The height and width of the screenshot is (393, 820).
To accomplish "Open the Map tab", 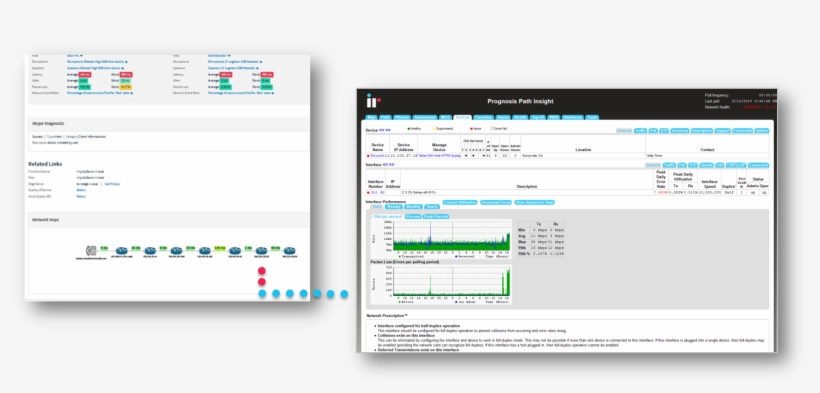I will [371, 117].
